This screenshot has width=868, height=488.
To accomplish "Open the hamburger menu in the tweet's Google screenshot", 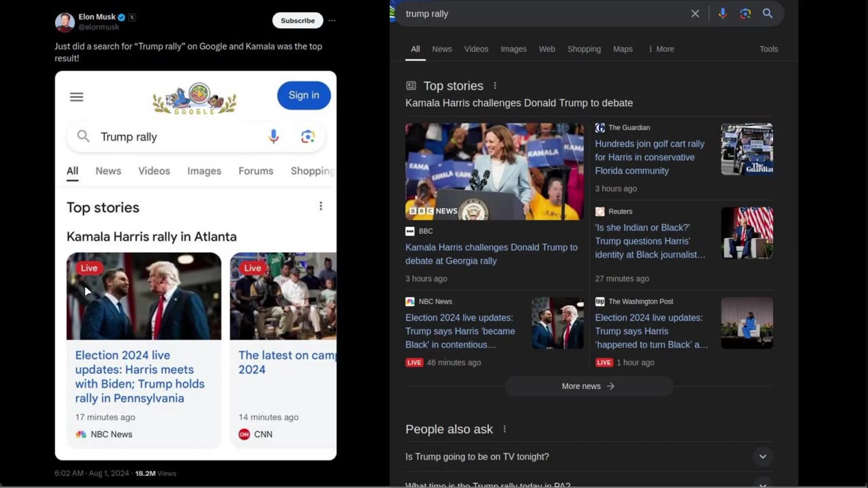I will pos(77,97).
